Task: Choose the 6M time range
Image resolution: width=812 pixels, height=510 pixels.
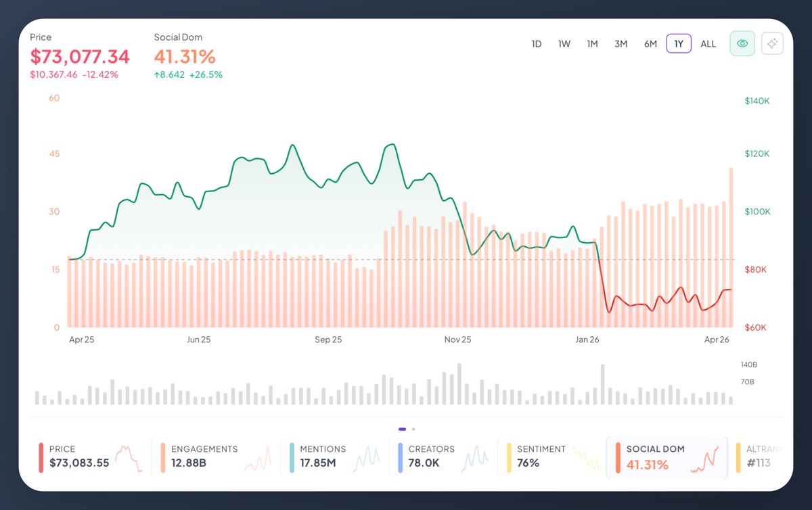Action: click(x=650, y=44)
